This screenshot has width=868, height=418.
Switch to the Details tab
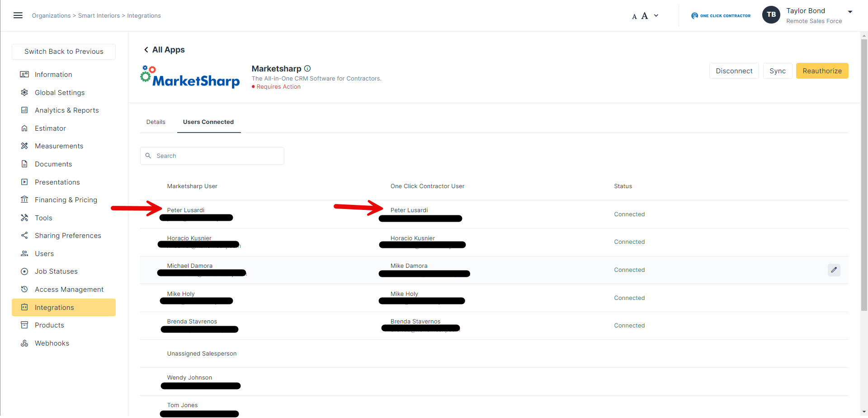tap(156, 122)
